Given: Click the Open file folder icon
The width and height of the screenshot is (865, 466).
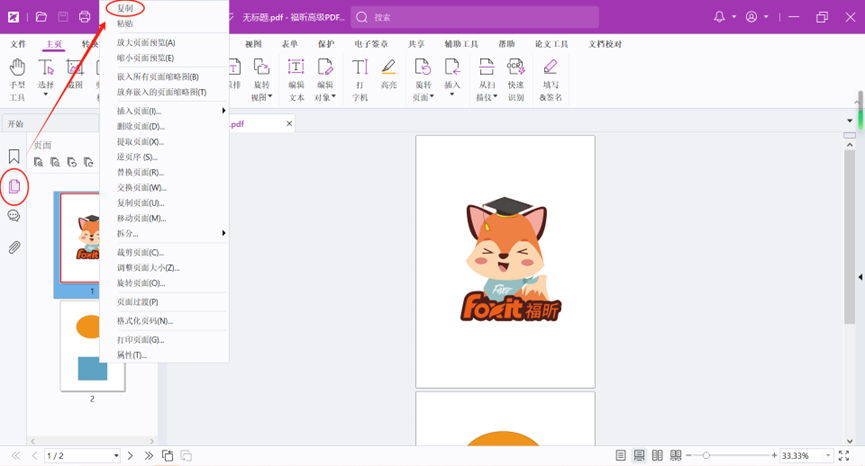Looking at the screenshot, I should [x=41, y=17].
